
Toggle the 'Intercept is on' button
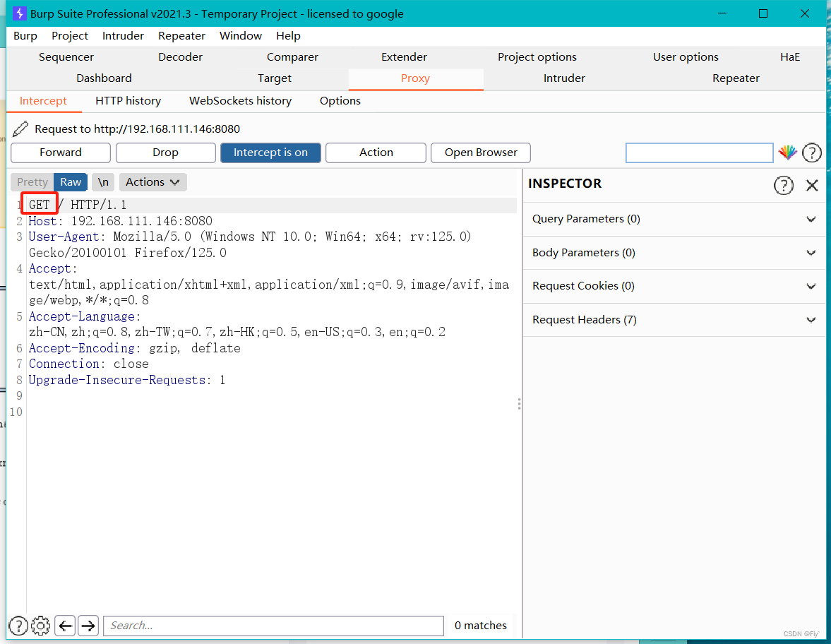coord(270,153)
